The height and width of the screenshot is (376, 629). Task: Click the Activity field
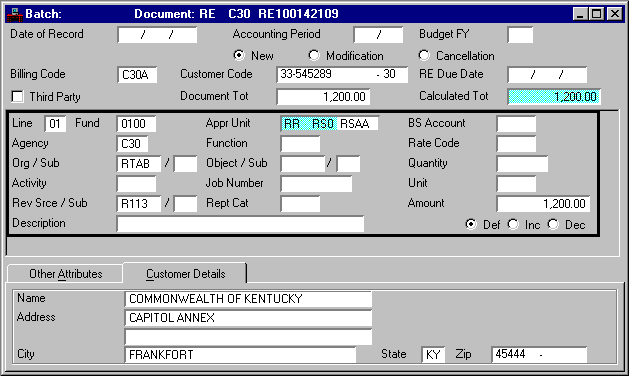coord(136,184)
